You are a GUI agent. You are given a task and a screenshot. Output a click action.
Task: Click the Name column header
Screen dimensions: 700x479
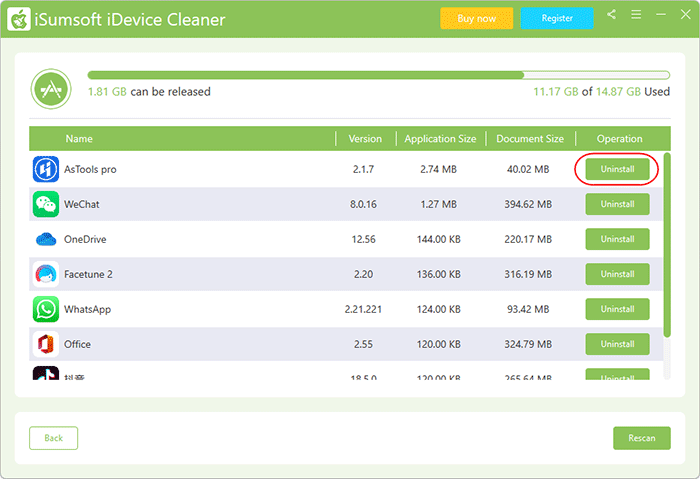point(79,139)
